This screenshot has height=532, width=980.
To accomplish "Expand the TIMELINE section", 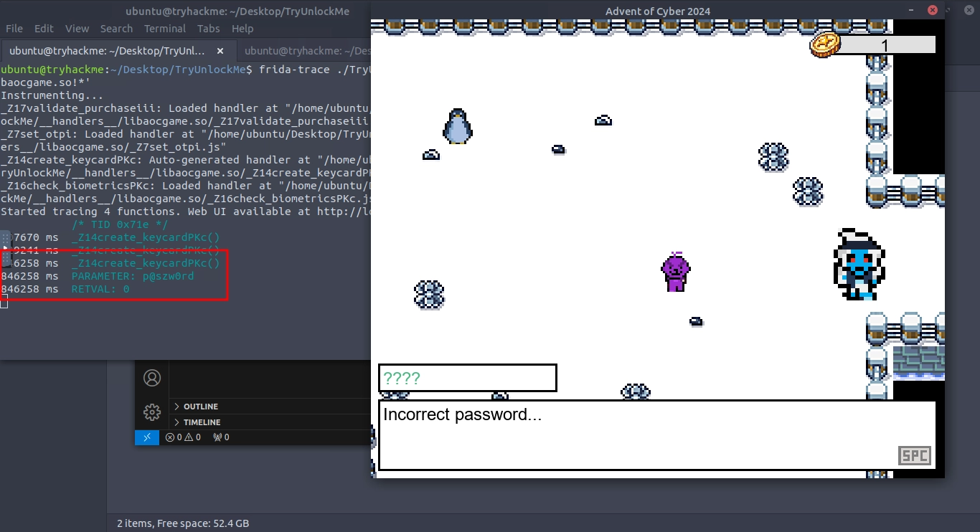I will coord(202,422).
